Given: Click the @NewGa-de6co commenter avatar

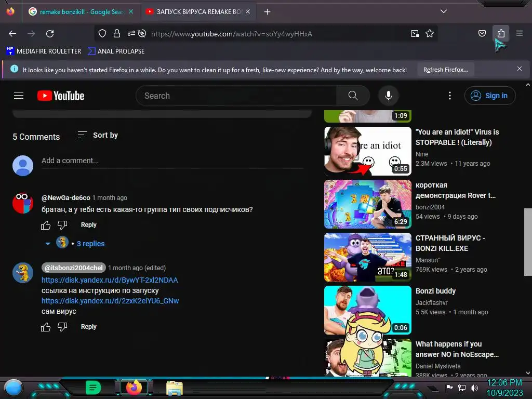Looking at the screenshot, I should (23, 203).
